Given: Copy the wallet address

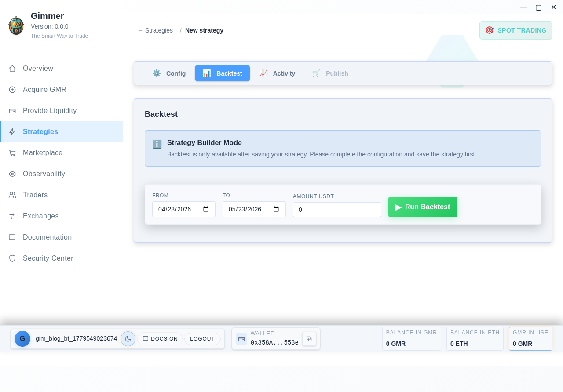Looking at the screenshot, I should 309,339.
